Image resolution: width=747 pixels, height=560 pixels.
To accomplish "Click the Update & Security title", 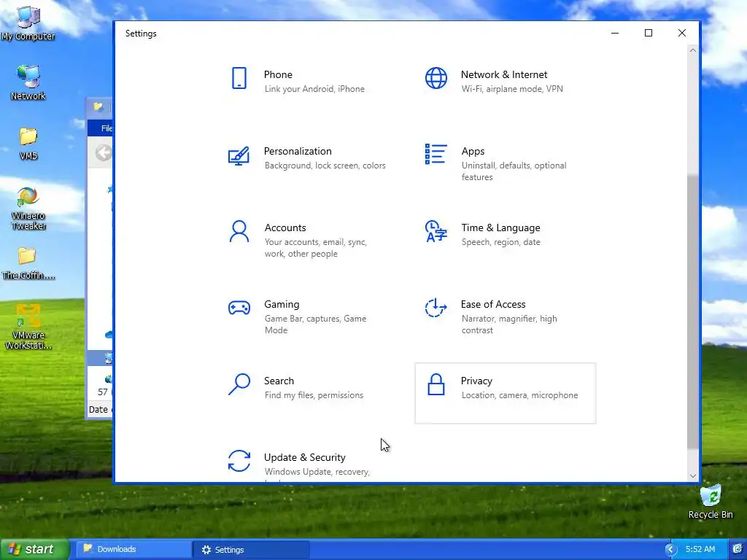I will [305, 458].
